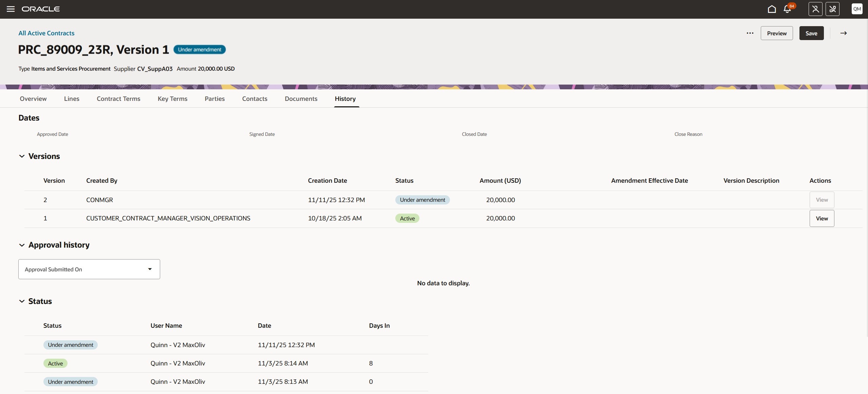Screen dimensions: 868x394
Task: Click the Under amendment badge beside title
Action: coord(200,50)
